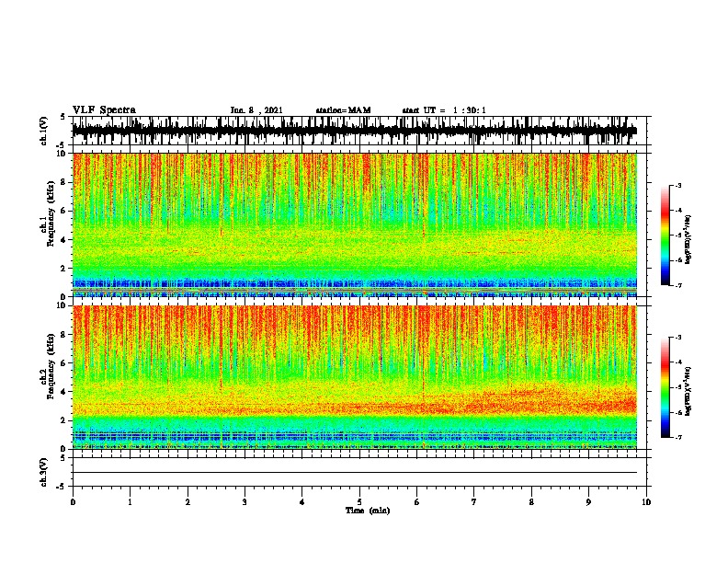
Task: Click the "Time (min)" axis label
Action: point(368,511)
